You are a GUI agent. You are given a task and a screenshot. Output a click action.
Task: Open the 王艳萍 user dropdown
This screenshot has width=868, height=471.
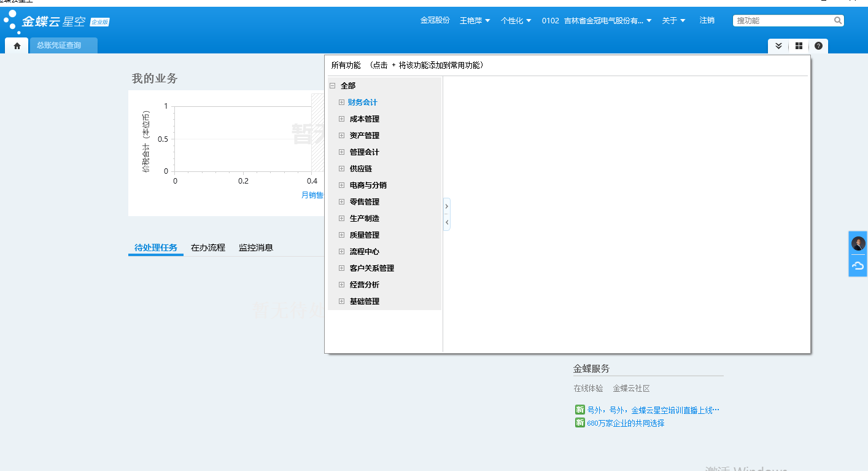475,20
